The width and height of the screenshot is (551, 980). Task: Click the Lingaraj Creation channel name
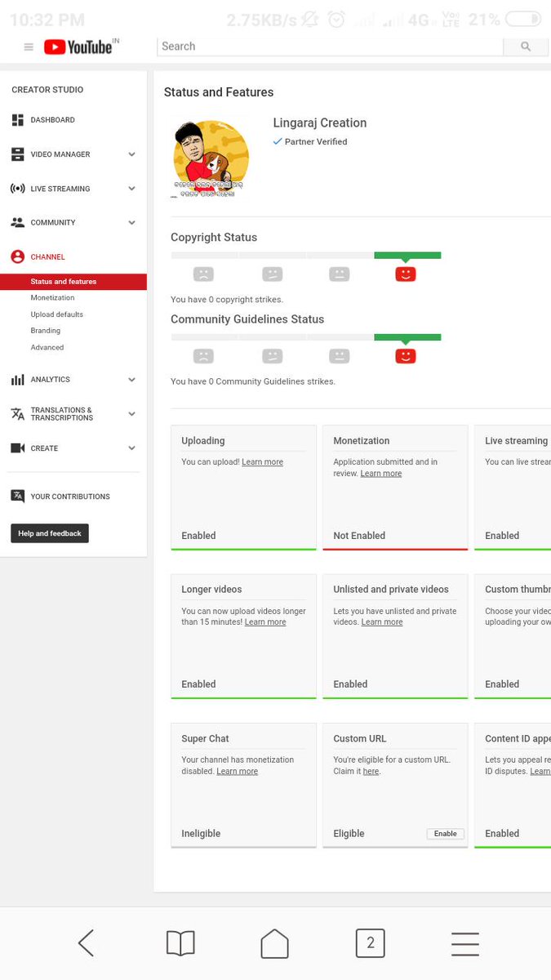pyautogui.click(x=320, y=122)
